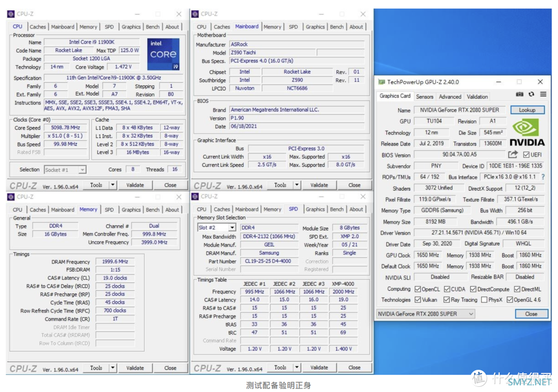Click the Driver Version field in GPU-Z
Image resolution: width=558 pixels, height=392 pixels.
(479, 232)
